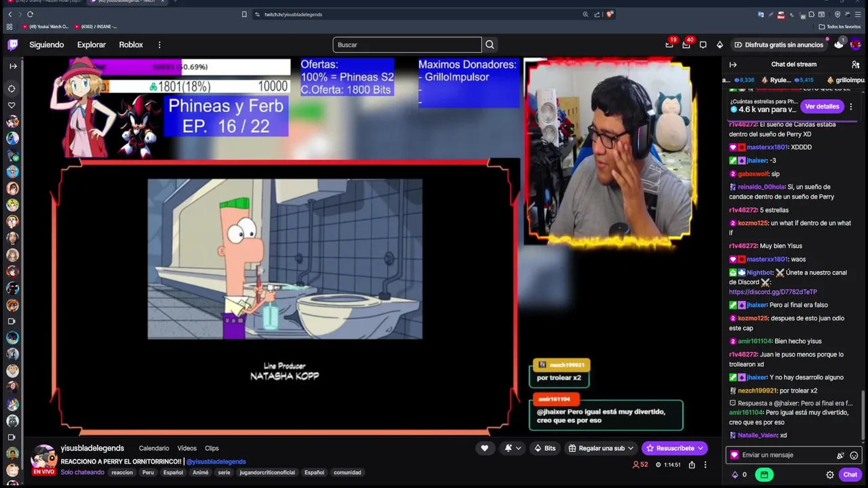Click the Bits button below the video
This screenshot has height=488, width=868.
[x=545, y=448]
